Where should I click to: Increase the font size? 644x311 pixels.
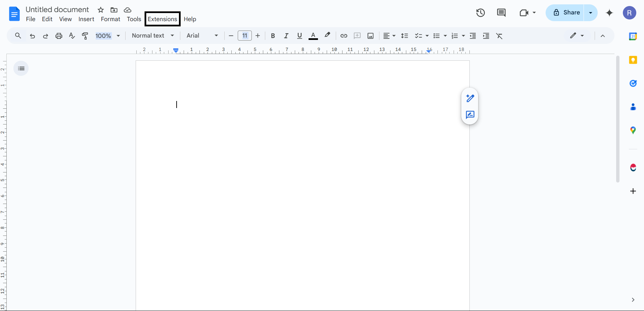tap(258, 36)
